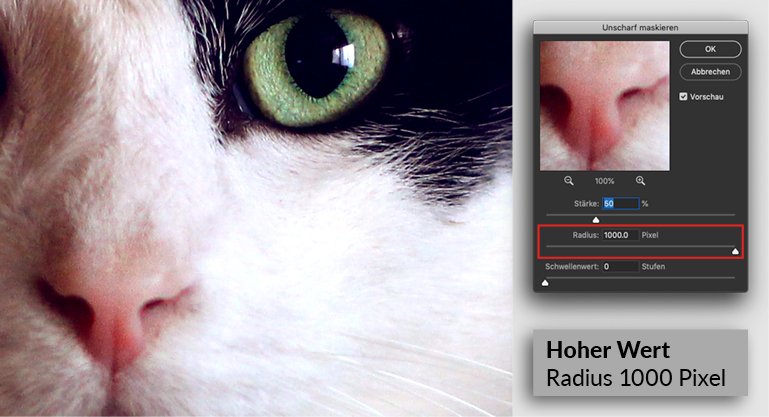Click the Hoher Wert caption heading

pyautogui.click(x=608, y=350)
